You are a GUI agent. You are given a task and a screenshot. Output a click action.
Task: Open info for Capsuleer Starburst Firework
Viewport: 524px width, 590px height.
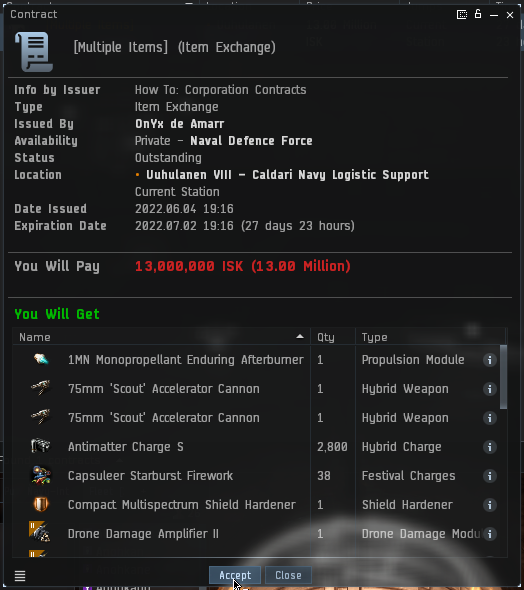point(489,476)
